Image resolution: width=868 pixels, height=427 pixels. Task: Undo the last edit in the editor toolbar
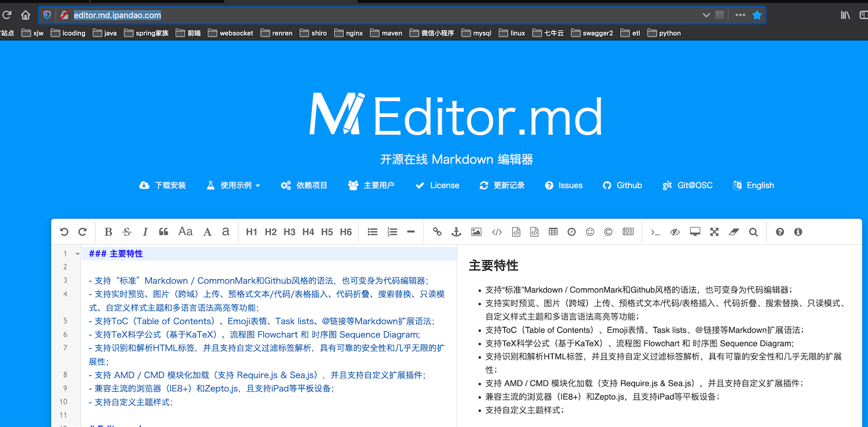click(64, 232)
